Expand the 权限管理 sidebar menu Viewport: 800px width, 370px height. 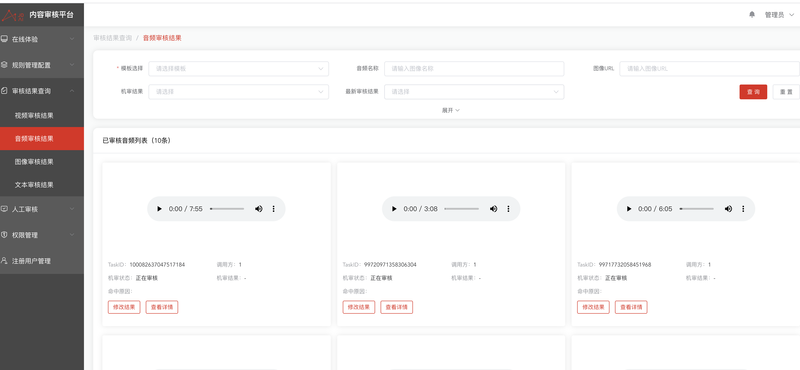42,235
